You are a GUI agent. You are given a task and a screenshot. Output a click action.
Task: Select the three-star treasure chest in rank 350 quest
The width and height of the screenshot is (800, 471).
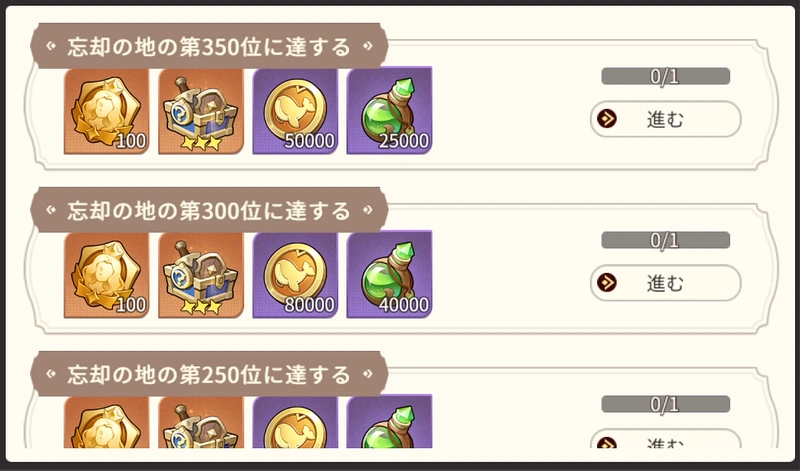coord(201,111)
